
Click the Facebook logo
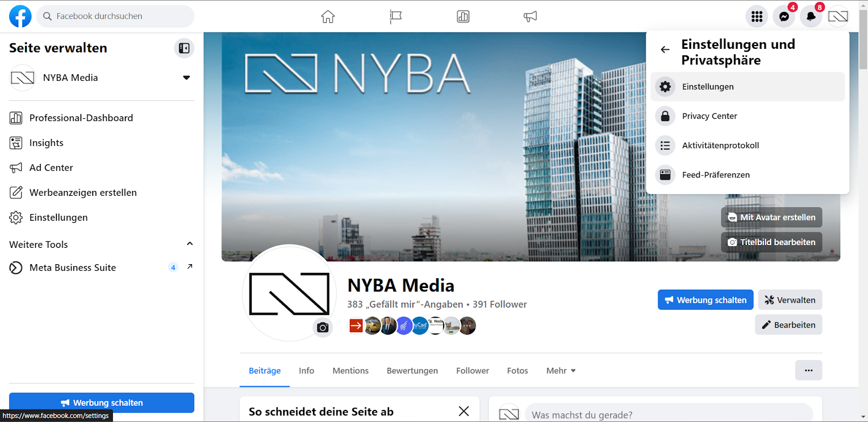point(21,16)
